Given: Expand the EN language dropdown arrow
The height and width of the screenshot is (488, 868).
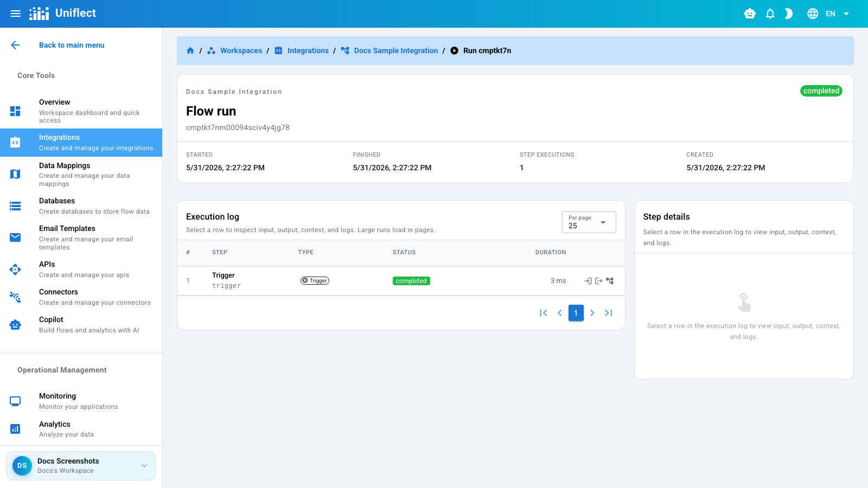Looking at the screenshot, I should click(846, 14).
